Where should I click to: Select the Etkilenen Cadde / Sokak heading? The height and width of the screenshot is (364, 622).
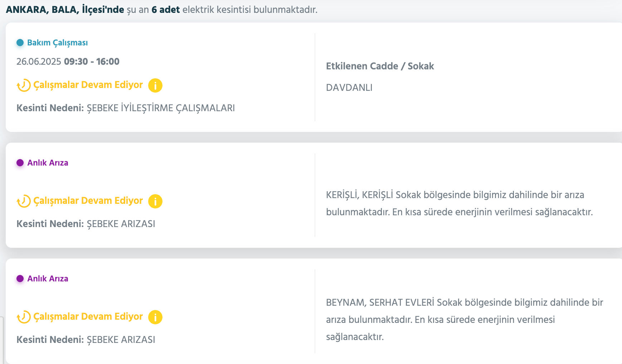[380, 66]
